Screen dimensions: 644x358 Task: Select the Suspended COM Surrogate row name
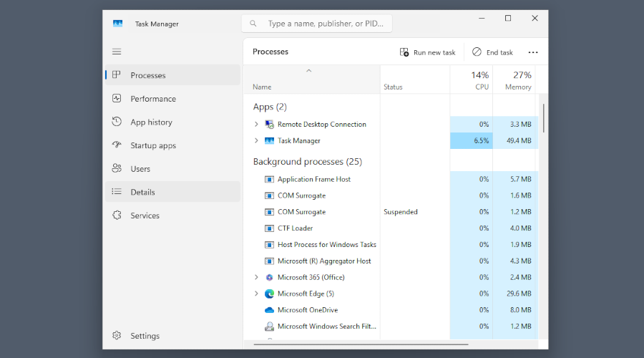click(301, 212)
